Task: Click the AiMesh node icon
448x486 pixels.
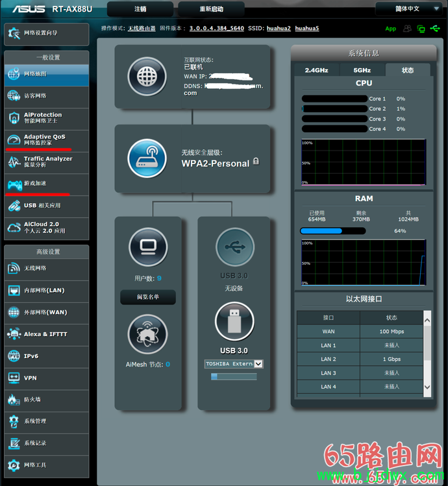Action: pyautogui.click(x=147, y=334)
